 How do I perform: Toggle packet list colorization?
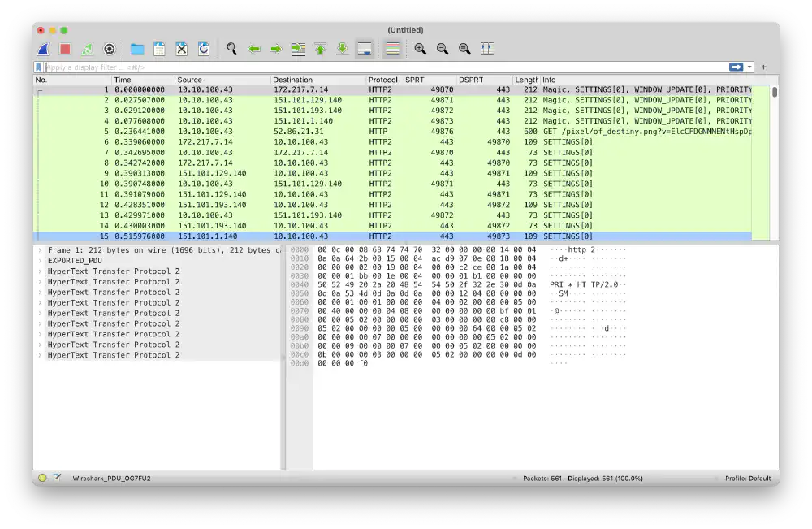tap(393, 49)
